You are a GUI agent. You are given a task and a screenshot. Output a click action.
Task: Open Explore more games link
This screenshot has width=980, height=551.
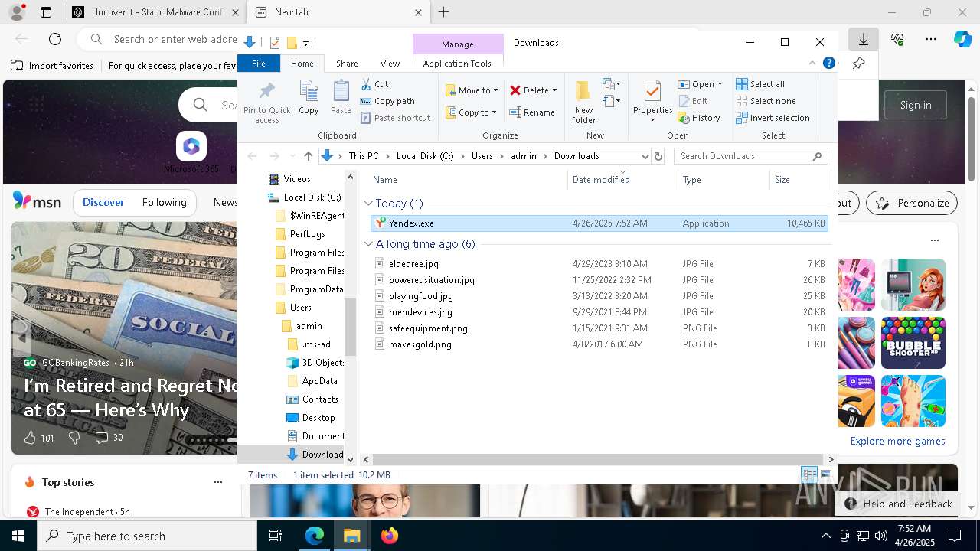pos(897,441)
